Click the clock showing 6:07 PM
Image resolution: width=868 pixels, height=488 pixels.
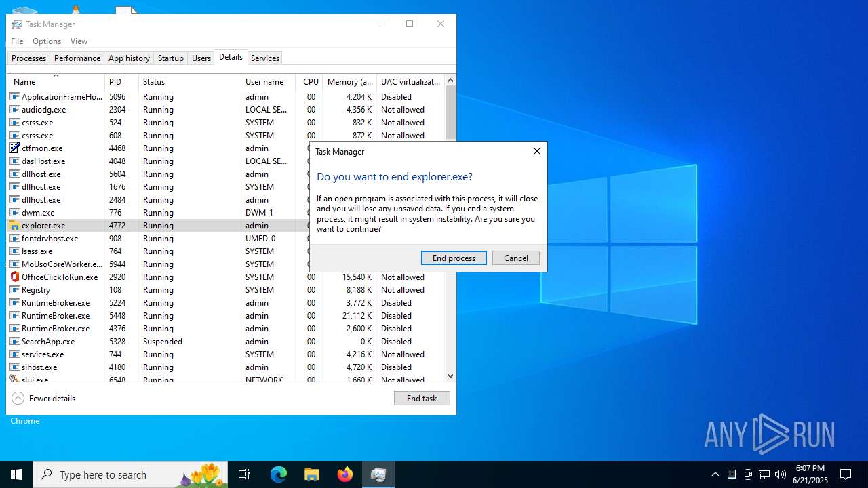tap(810, 468)
